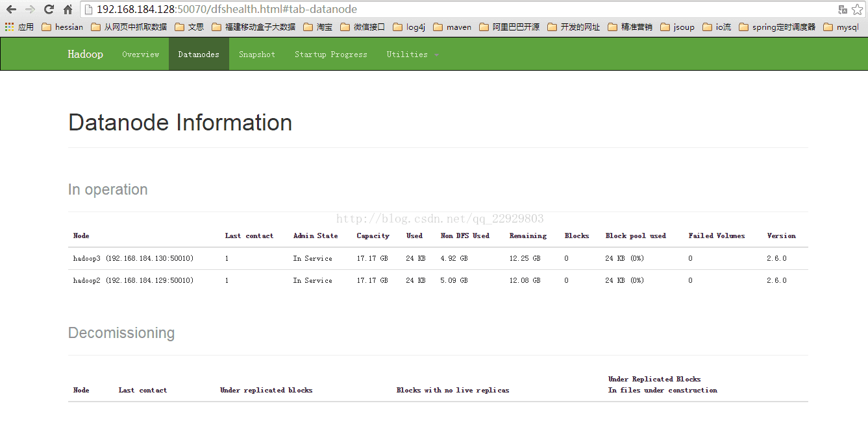The image size is (868, 423).
Task: Click Blocks with no live replicas header
Action: tap(453, 390)
